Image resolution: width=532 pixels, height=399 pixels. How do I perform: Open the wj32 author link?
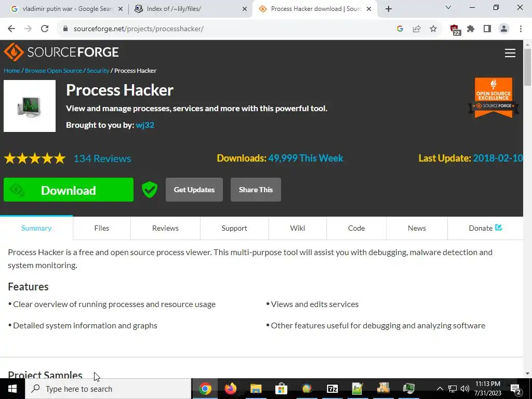pos(145,125)
